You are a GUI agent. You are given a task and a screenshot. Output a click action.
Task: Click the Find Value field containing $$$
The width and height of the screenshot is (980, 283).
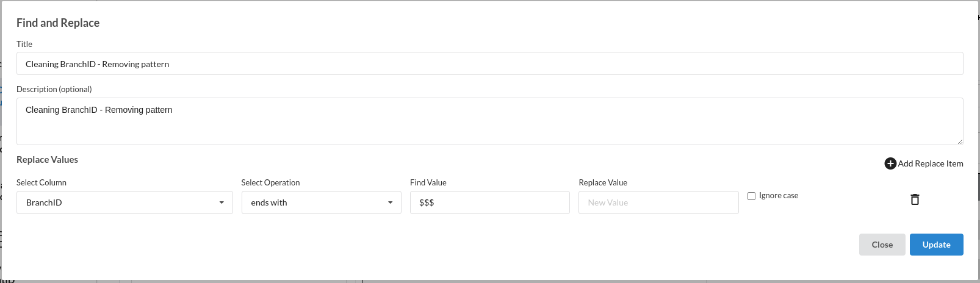[x=489, y=202]
